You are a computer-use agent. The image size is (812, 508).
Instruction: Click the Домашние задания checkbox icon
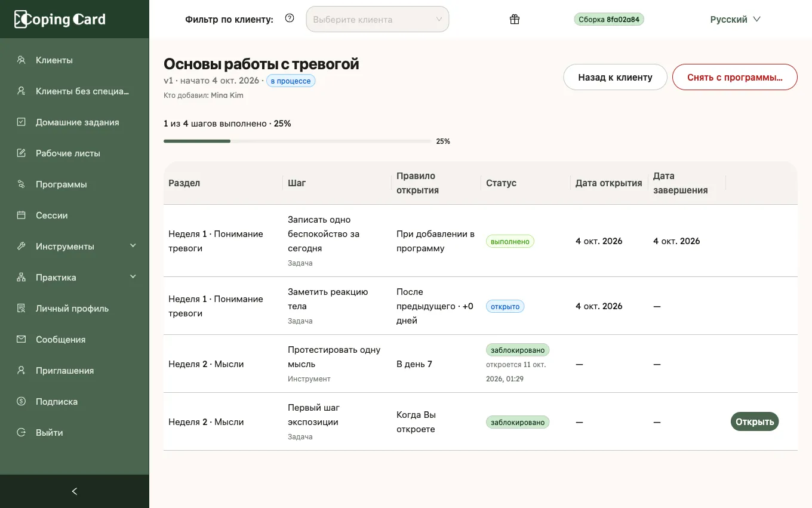(x=21, y=122)
